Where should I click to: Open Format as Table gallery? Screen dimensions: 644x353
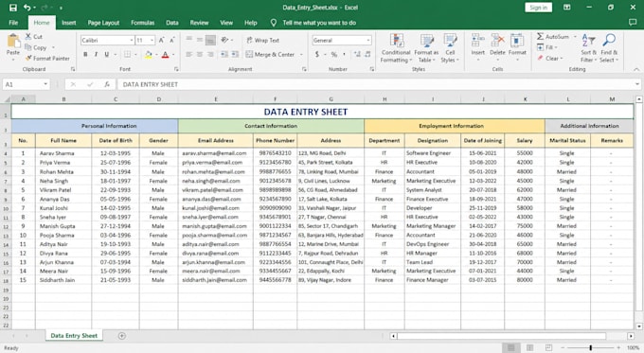point(427,41)
